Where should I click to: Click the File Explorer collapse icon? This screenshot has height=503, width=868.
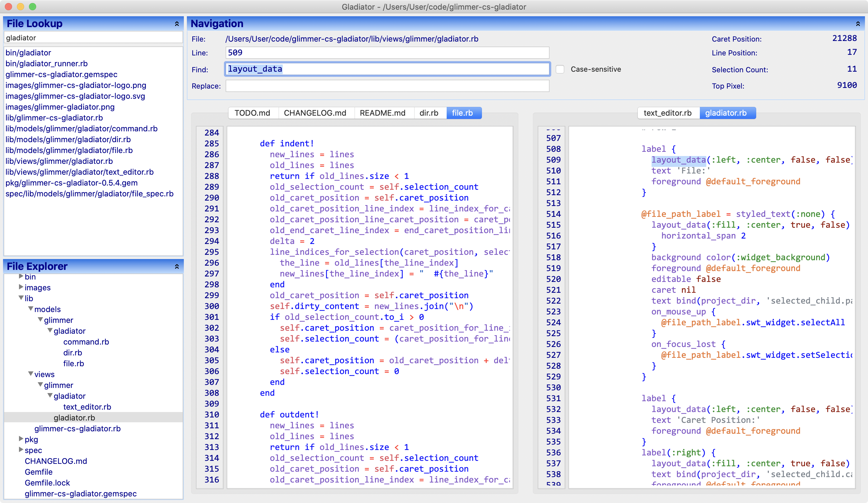pos(177,267)
